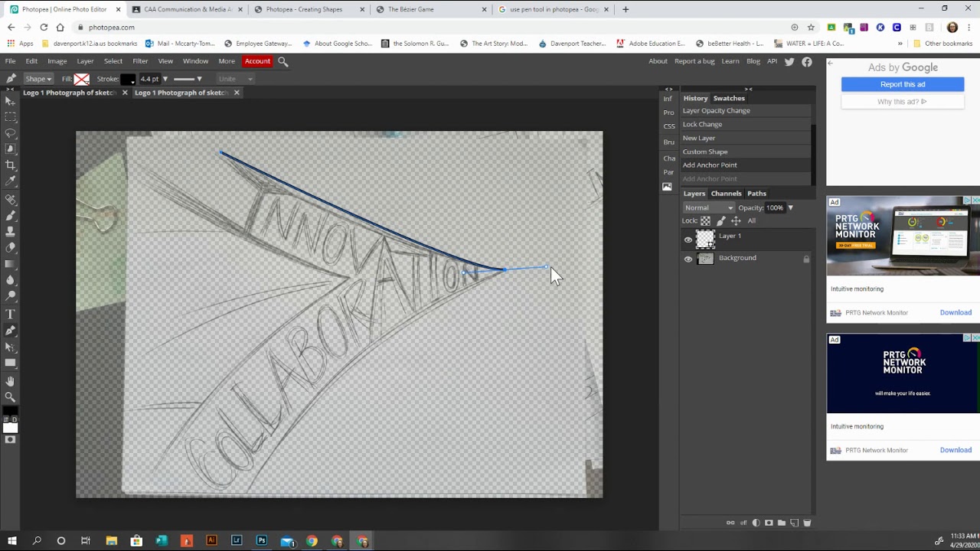Open layer effects (eff) button
Image resolution: width=980 pixels, height=551 pixels.
[743, 523]
